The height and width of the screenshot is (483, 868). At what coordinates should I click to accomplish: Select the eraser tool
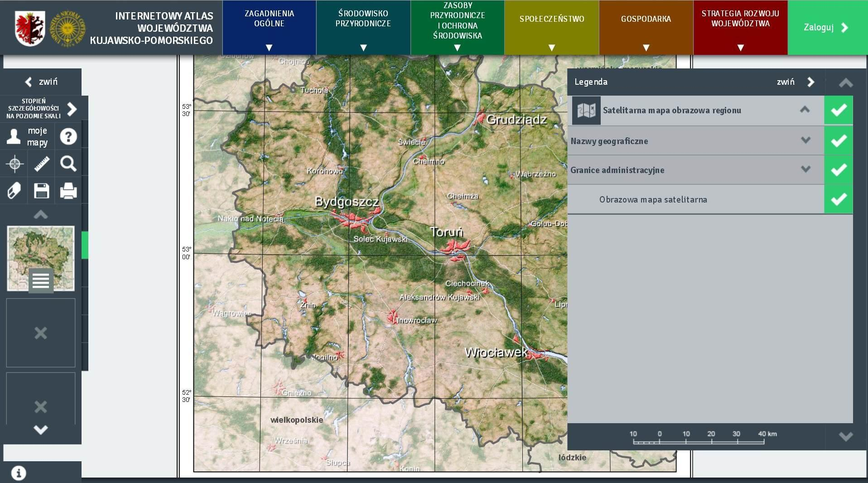(14, 191)
